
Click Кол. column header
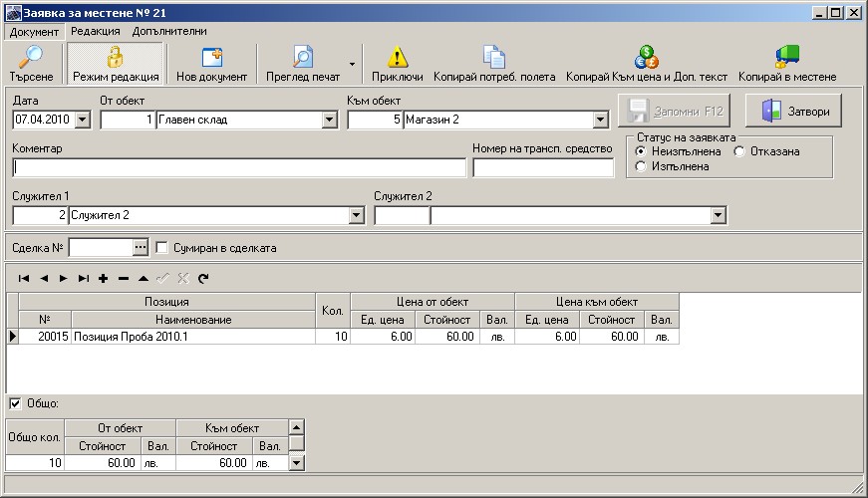(333, 311)
